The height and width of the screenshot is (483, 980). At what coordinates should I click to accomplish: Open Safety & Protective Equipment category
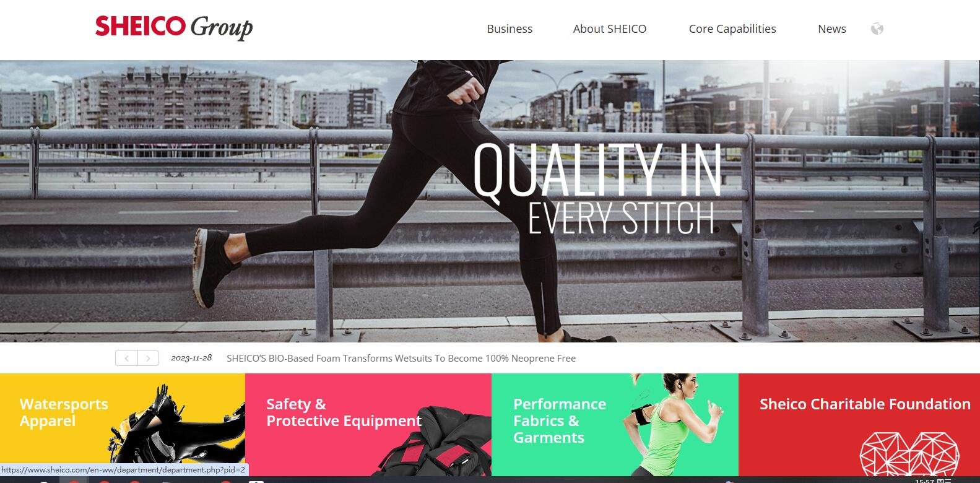pyautogui.click(x=344, y=412)
